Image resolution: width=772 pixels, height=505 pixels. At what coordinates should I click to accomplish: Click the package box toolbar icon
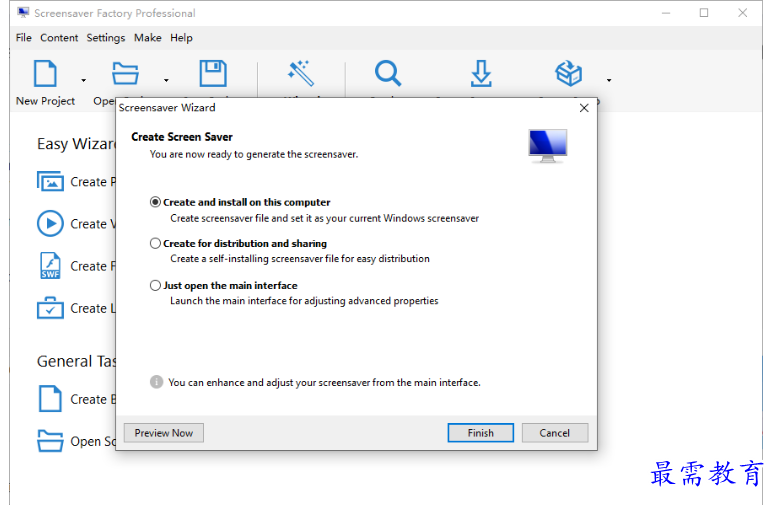569,73
